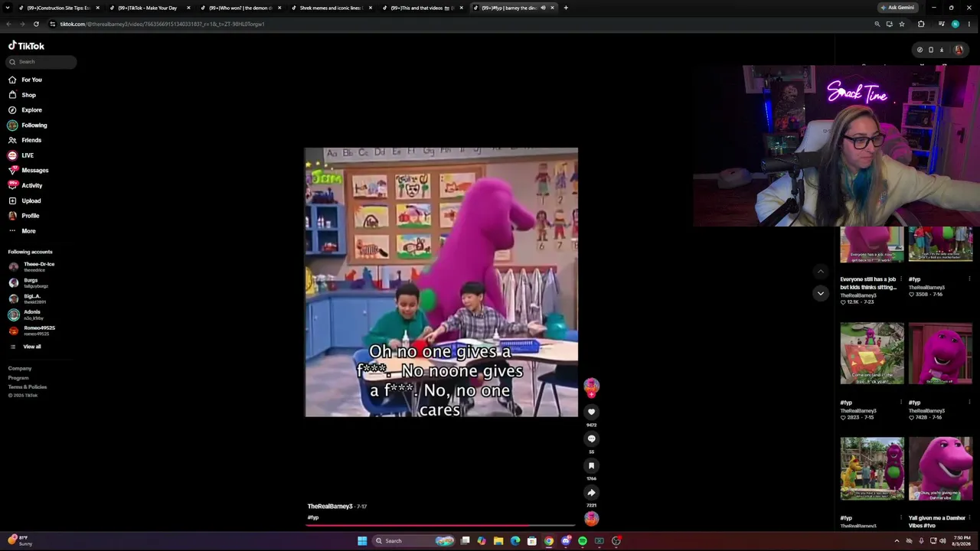
Task: Click the tiktok.com address bar
Action: tap(459, 24)
